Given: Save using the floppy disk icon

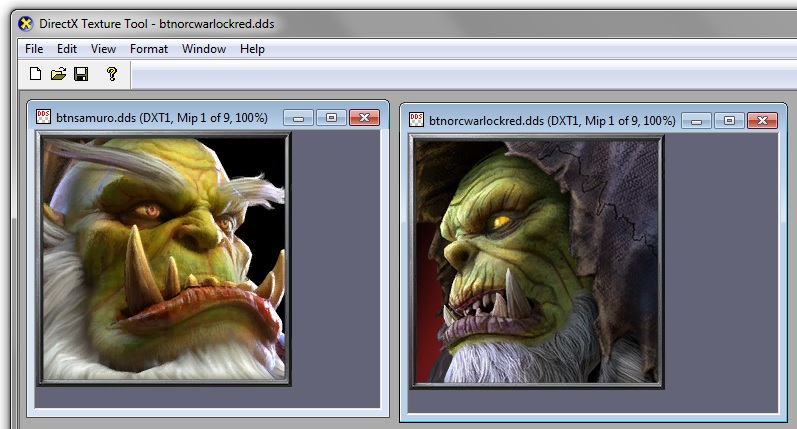Looking at the screenshot, I should point(81,74).
